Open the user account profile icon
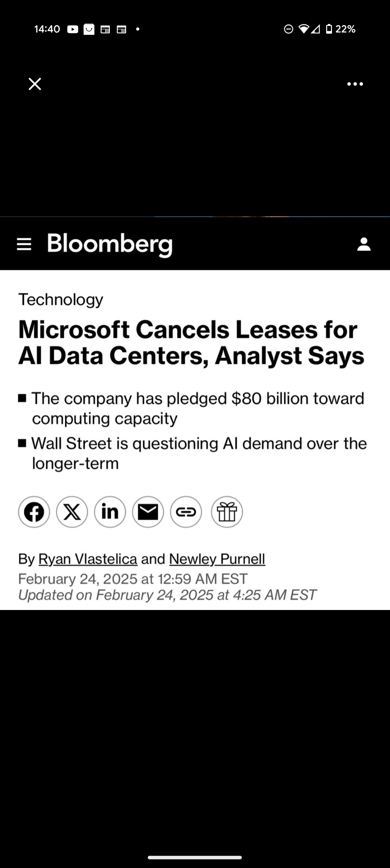Image resolution: width=390 pixels, height=868 pixels. click(x=364, y=244)
